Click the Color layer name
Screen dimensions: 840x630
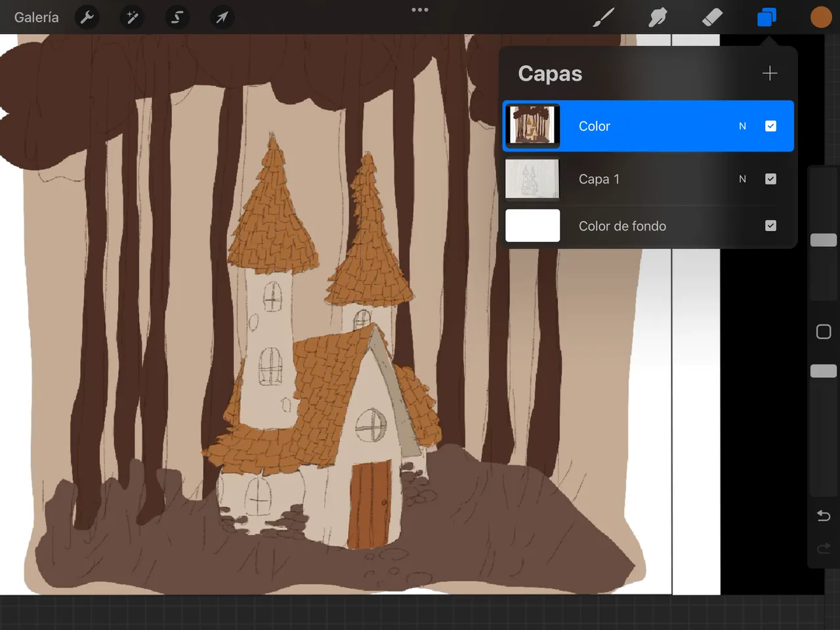pos(594,126)
